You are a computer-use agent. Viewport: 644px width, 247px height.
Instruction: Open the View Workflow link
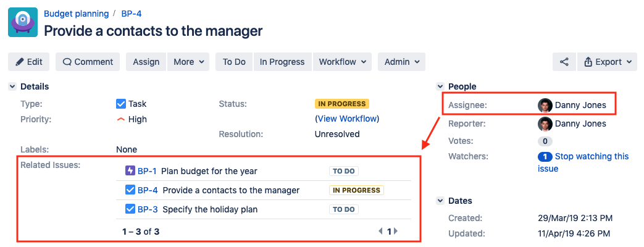tap(347, 119)
